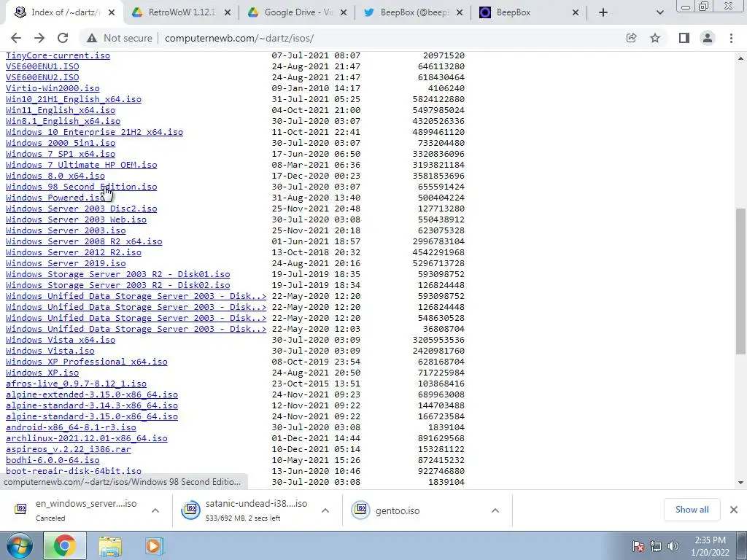747x560 pixels.
Task: Click the canceled en_windows_server download icon
Action: click(20, 509)
